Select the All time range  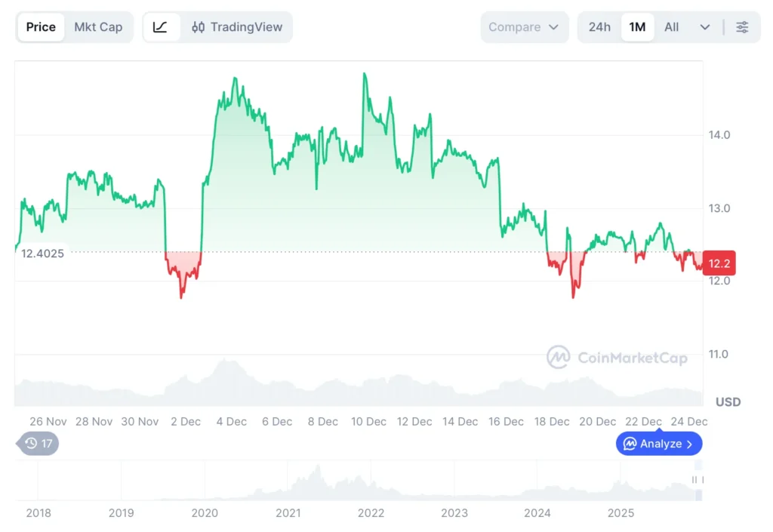[x=671, y=27]
